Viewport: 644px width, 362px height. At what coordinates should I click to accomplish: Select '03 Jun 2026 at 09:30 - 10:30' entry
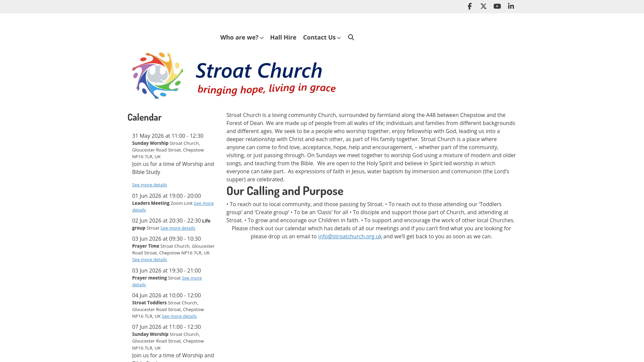click(166, 239)
